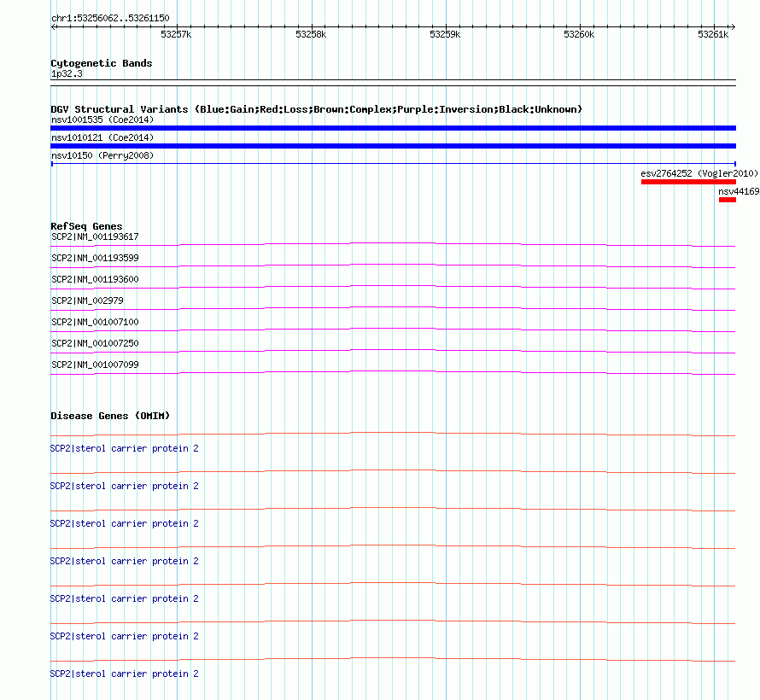Select the 1p32.3 band label
Image resolution: width=760 pixels, height=700 pixels.
coord(67,74)
